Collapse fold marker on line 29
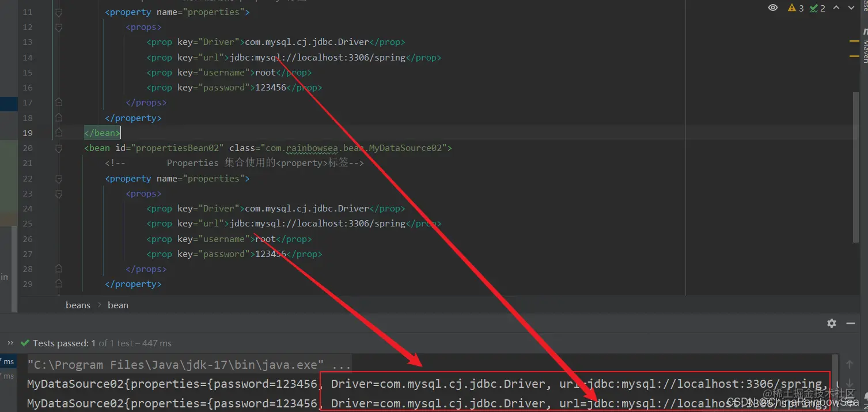This screenshot has height=412, width=868. [59, 284]
